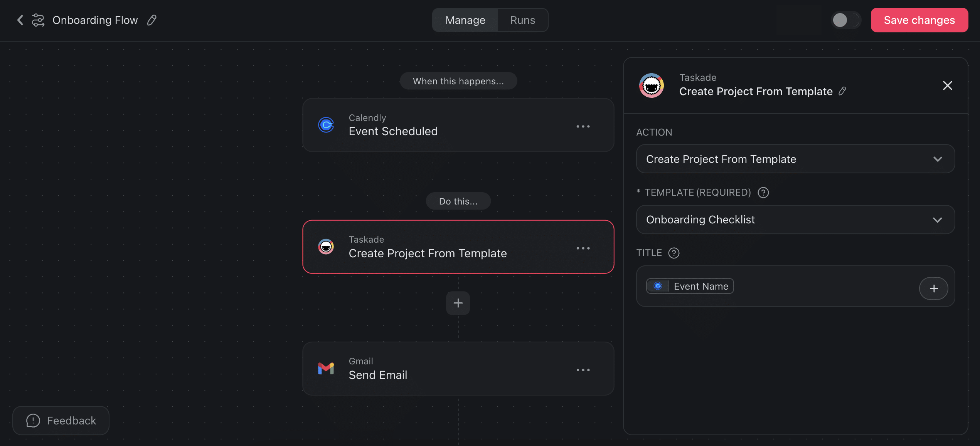Open the Feedback button
This screenshot has width=980, height=446.
click(x=61, y=421)
